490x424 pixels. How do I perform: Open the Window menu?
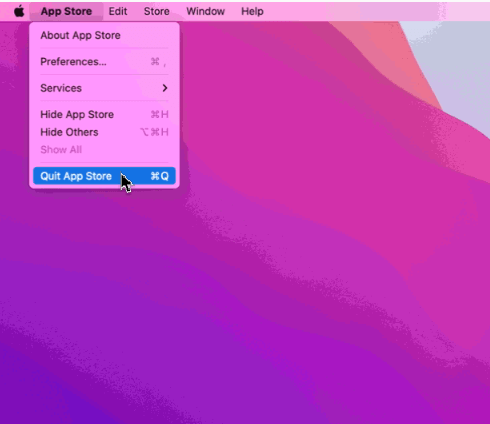(x=205, y=11)
